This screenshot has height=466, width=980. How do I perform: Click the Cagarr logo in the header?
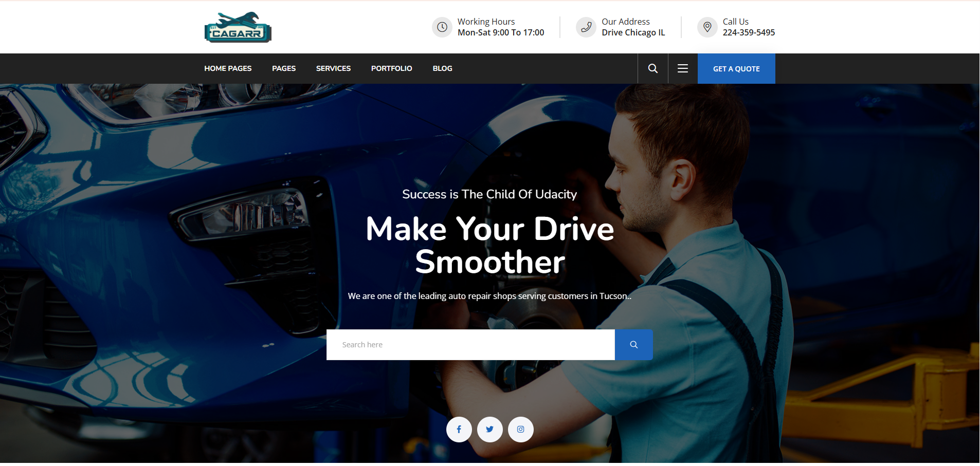point(238,27)
